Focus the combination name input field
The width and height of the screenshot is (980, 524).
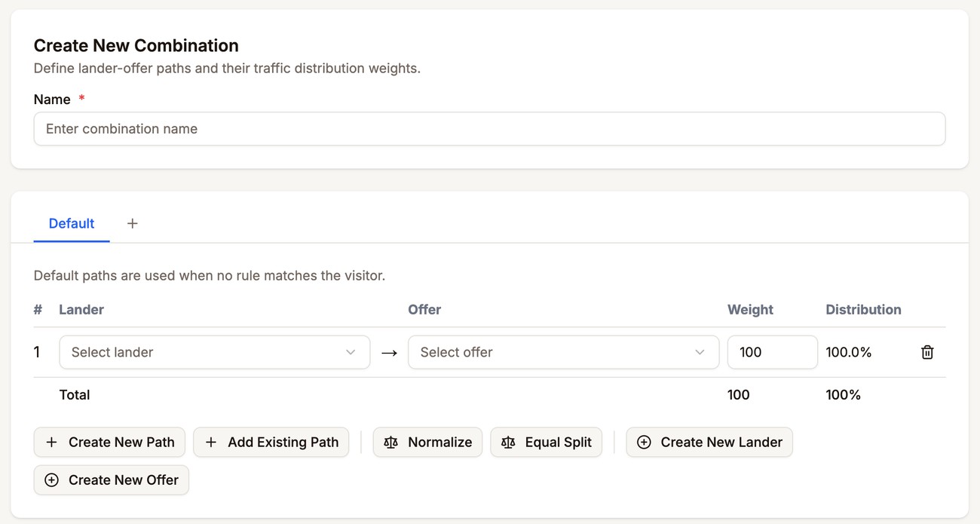coord(489,129)
